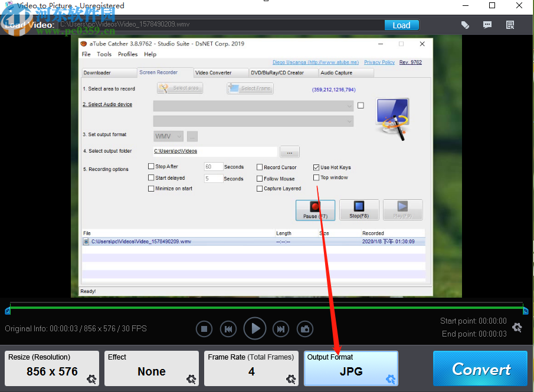The height and width of the screenshot is (392, 534).
Task: Switch to the Downloader tab
Action: click(109, 73)
